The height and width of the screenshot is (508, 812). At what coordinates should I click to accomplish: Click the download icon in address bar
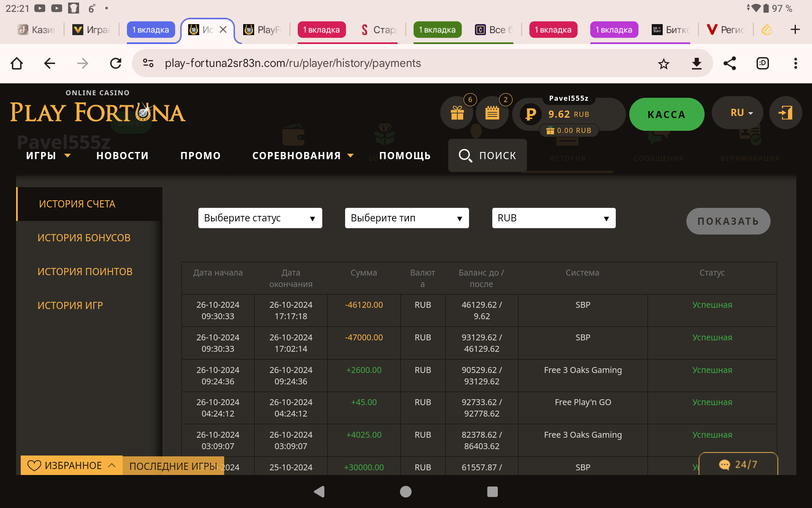tap(697, 63)
